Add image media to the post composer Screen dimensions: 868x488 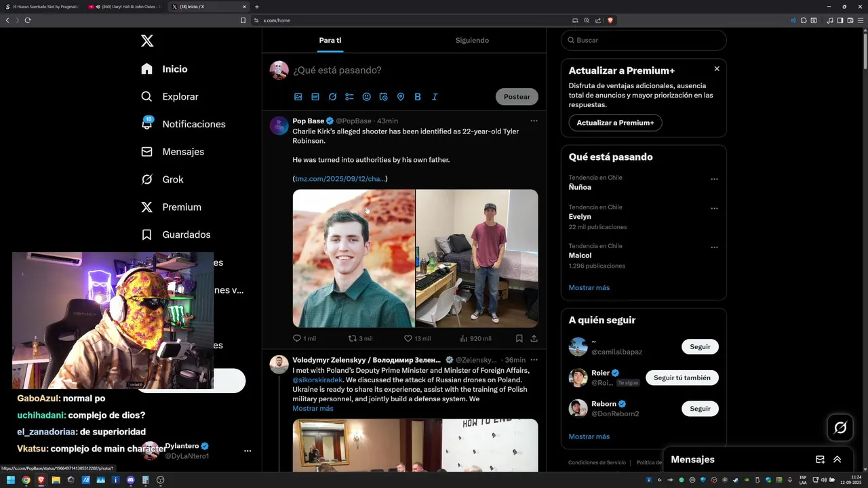[x=298, y=97]
